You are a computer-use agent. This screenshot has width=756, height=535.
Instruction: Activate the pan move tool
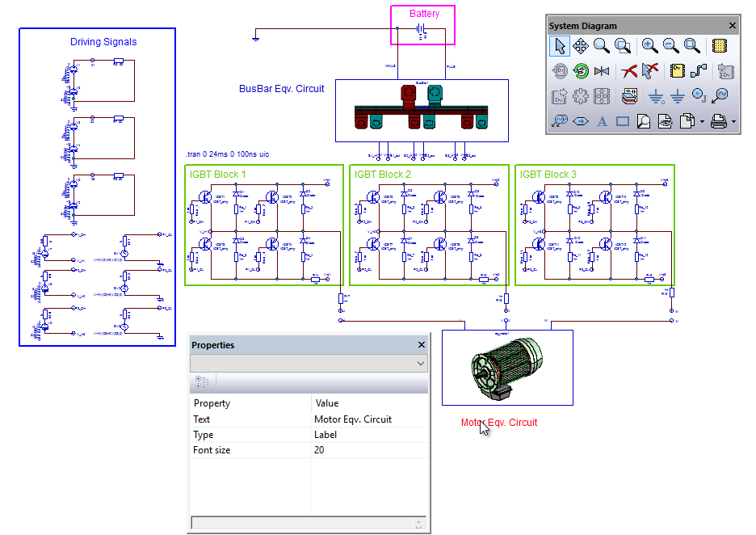point(580,46)
